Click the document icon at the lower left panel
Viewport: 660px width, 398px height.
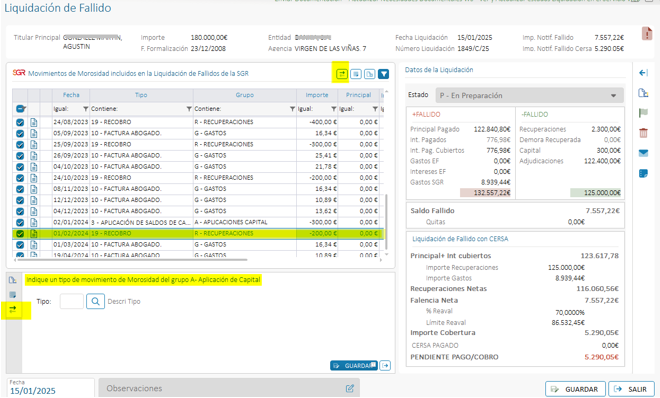(x=13, y=280)
